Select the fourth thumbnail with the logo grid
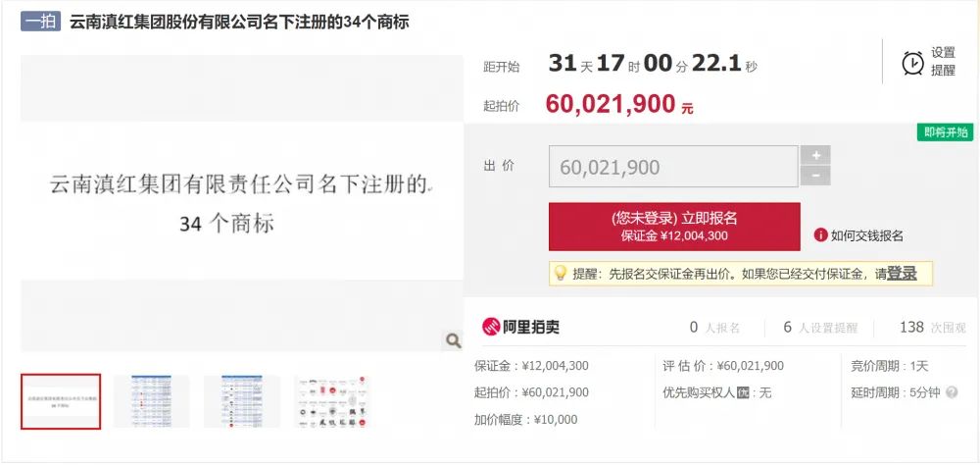This screenshot has height=465, width=980. click(x=333, y=401)
